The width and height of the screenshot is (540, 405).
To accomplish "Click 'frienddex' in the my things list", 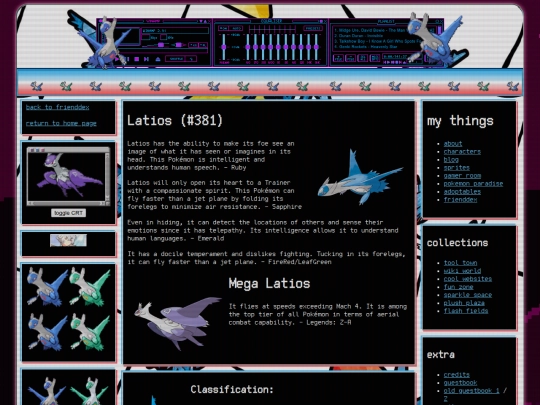I will (460, 199).
